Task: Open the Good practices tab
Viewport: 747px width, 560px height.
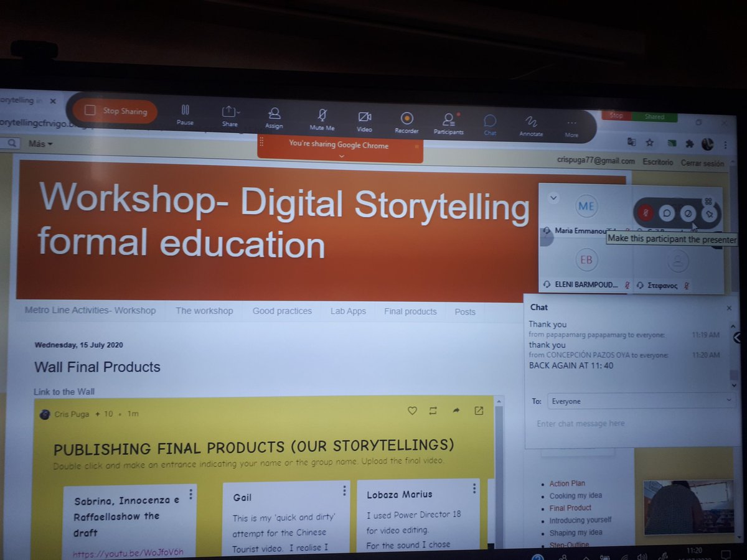Action: 282,310
